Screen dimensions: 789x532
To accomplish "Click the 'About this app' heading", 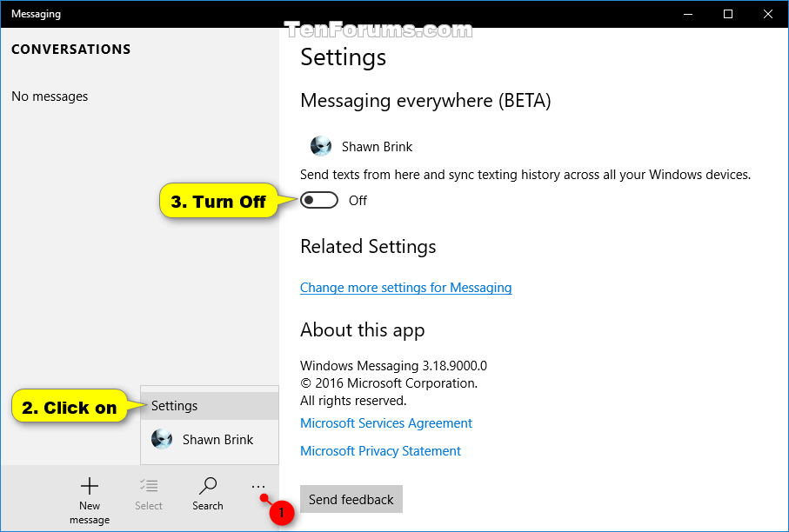I will pyautogui.click(x=362, y=330).
